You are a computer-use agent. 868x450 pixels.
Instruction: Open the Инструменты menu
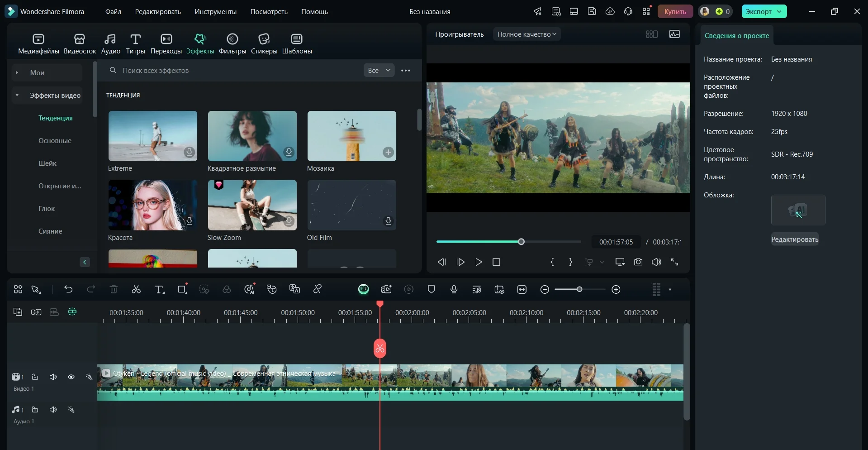point(216,12)
